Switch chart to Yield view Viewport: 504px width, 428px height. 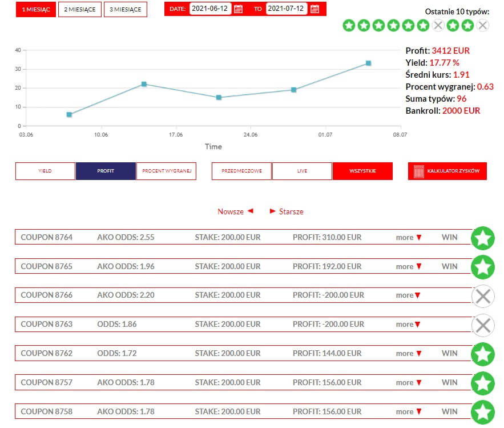click(x=45, y=171)
